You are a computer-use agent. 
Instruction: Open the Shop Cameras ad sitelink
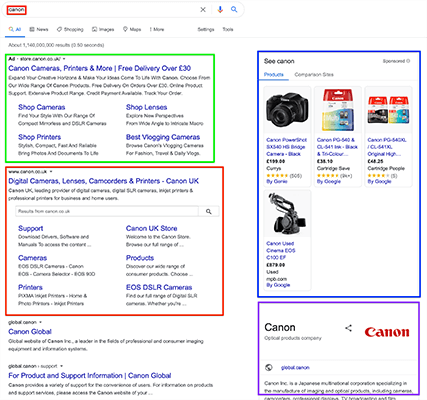[42, 107]
